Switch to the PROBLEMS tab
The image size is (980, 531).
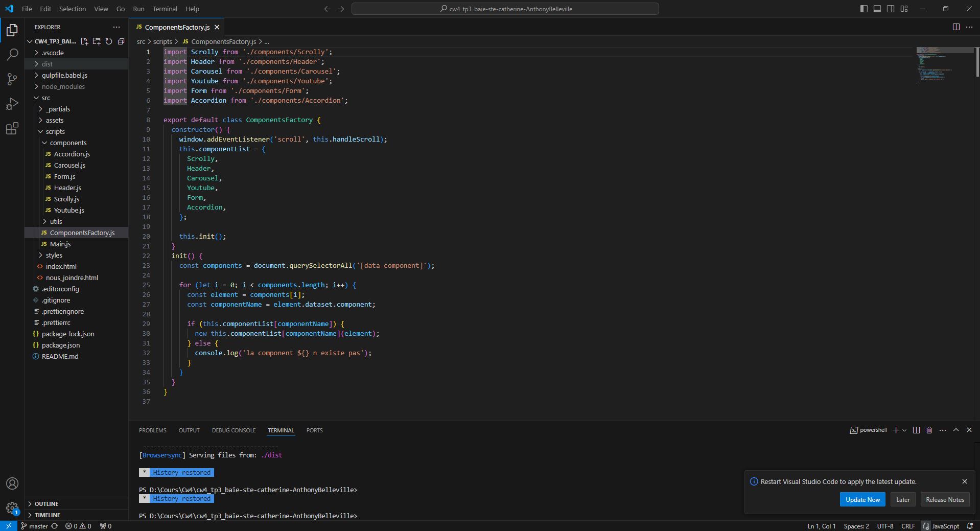point(153,430)
